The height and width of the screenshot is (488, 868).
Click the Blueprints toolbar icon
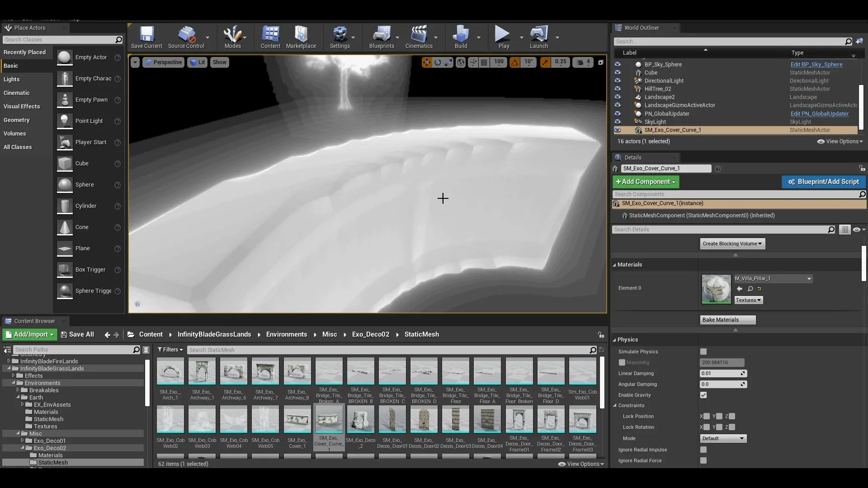pyautogui.click(x=382, y=37)
